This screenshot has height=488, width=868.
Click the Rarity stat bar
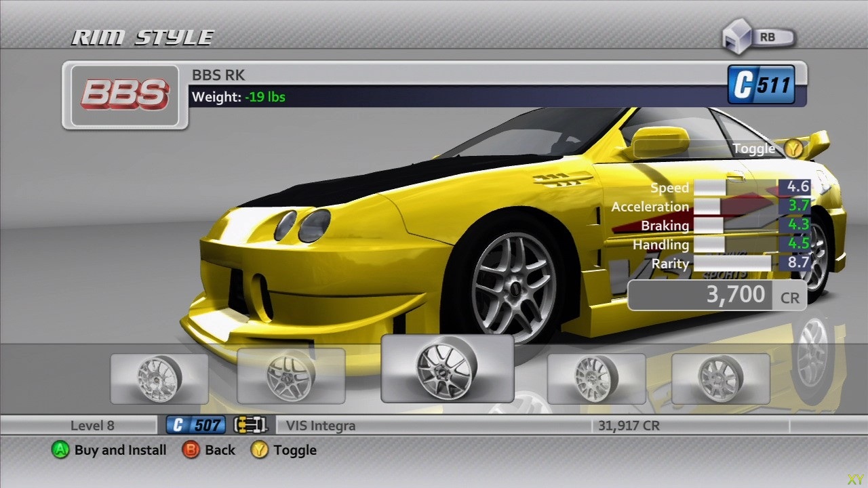(735, 264)
